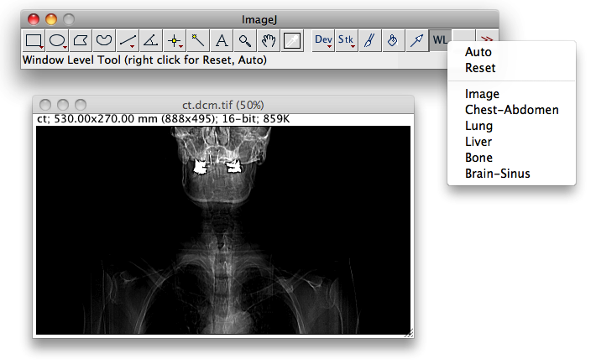Select the Hand scrolling tool

click(269, 40)
